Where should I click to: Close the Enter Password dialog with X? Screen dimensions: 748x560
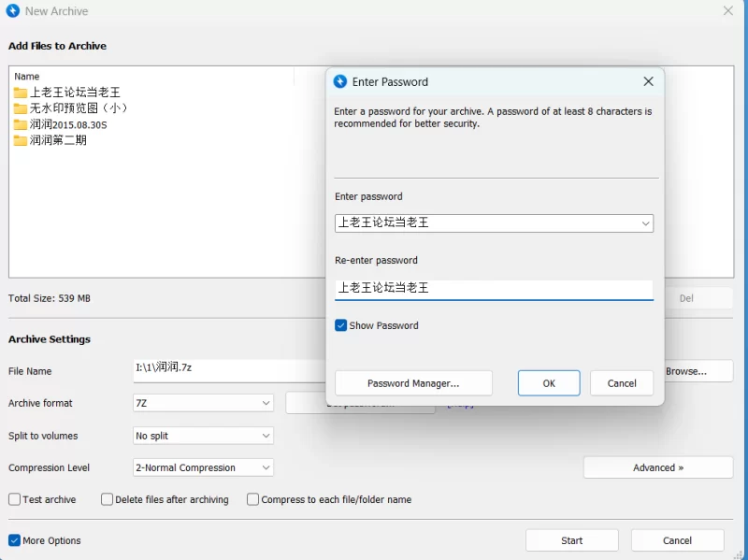648,82
